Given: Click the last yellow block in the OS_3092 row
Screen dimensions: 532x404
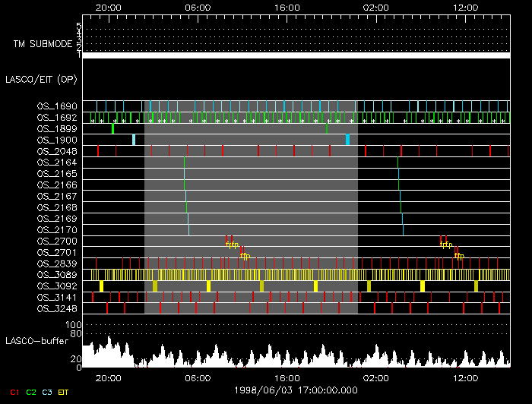Looking at the screenshot, I should [x=476, y=286].
